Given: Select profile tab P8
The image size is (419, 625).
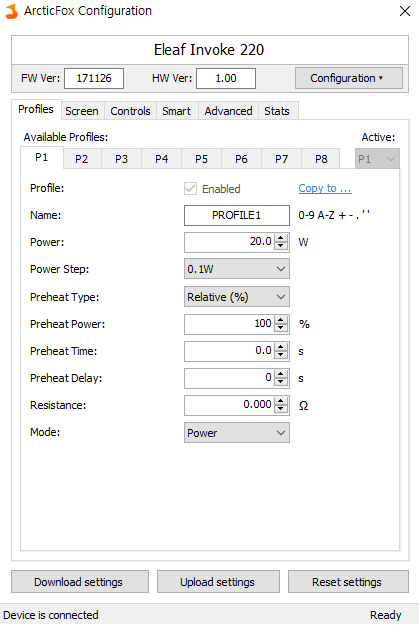Looking at the screenshot, I should tap(321, 159).
